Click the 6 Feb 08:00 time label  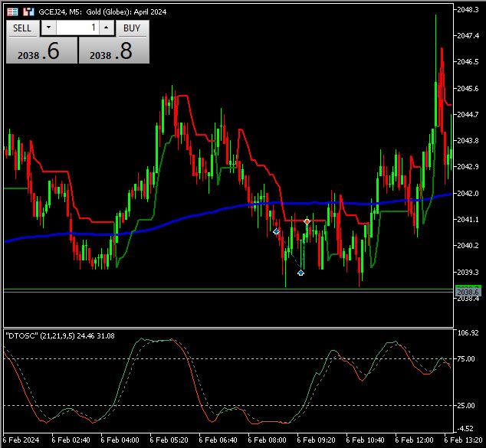click(x=267, y=440)
